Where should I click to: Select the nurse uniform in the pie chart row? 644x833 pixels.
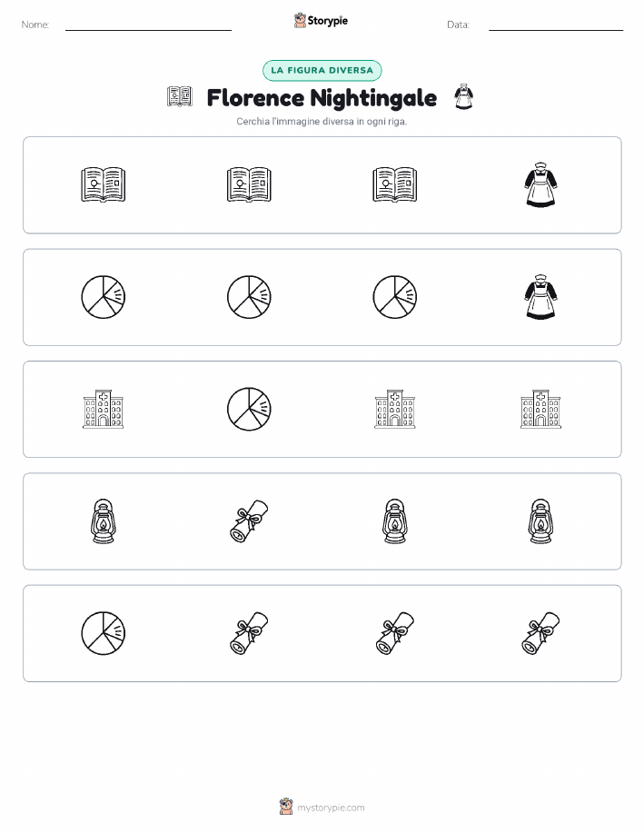click(540, 297)
